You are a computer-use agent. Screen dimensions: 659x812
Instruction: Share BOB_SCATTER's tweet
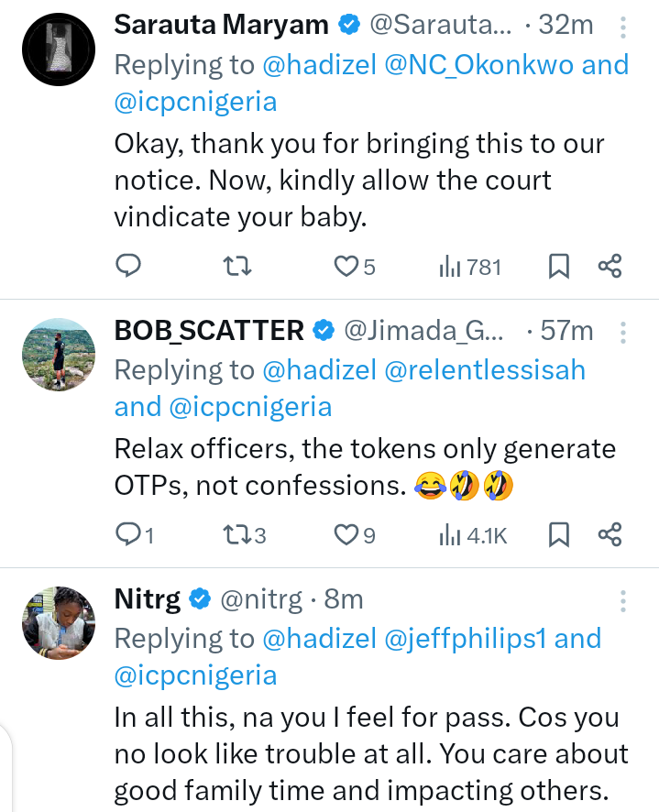coord(610,534)
